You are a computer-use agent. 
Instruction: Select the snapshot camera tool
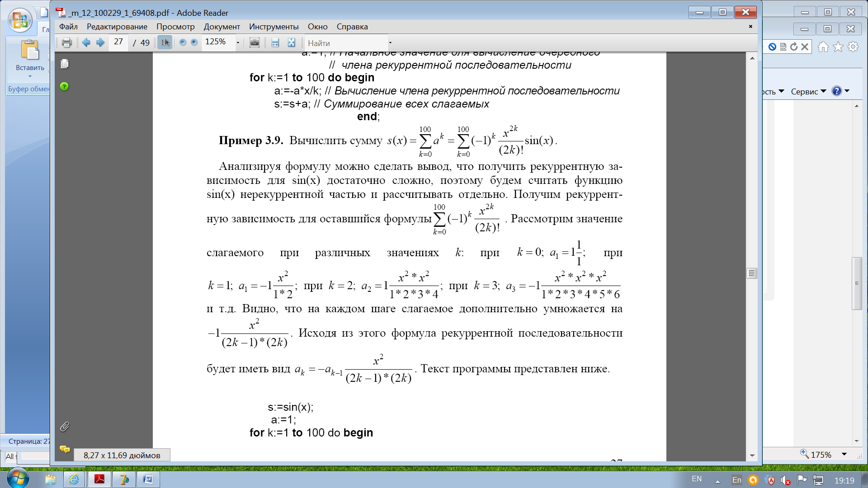255,42
